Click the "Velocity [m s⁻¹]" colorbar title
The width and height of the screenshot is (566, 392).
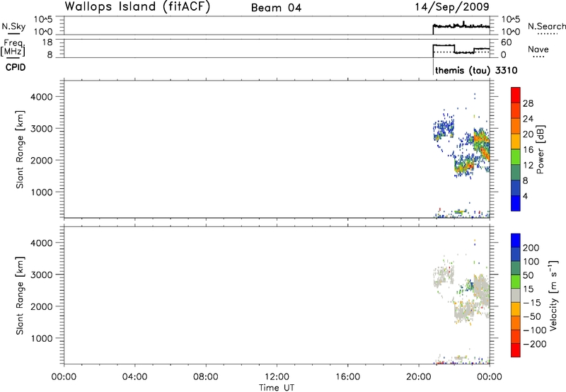point(553,295)
